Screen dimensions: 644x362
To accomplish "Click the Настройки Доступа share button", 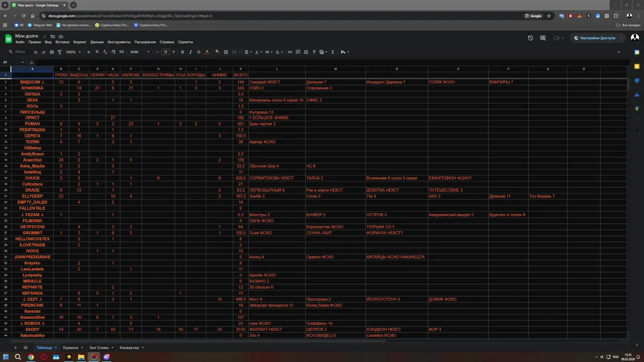I will [x=594, y=38].
